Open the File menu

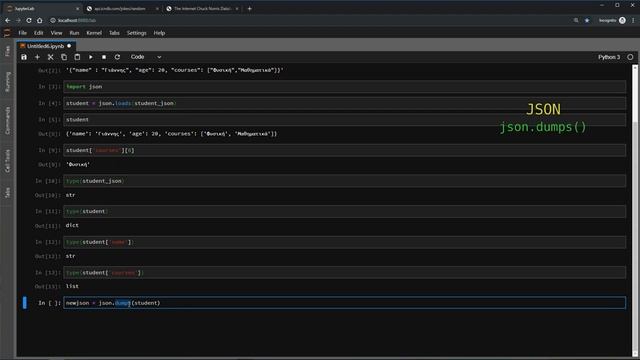22,33
